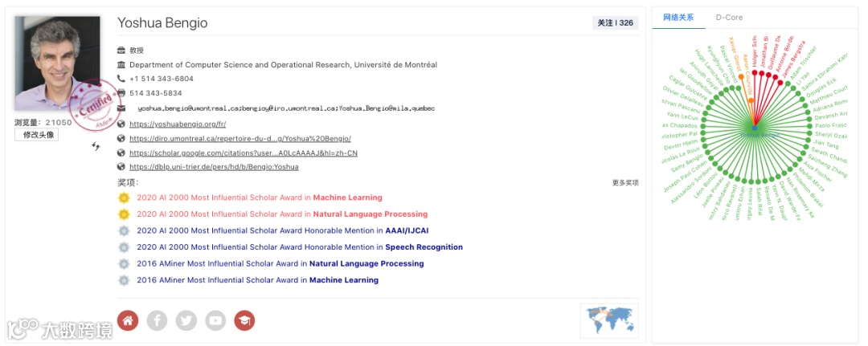Switch to the D-Core tab
The image size is (868, 346).
[729, 17]
